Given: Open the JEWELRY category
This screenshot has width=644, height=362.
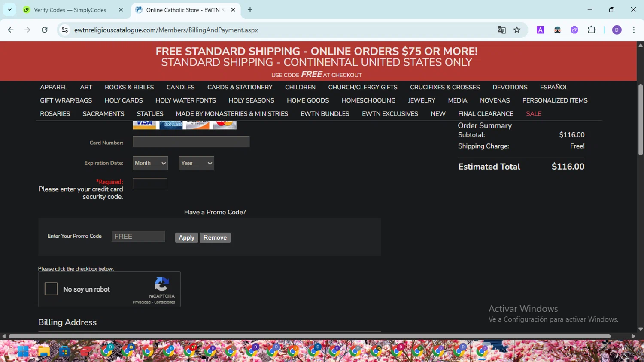Looking at the screenshot, I should point(422,100).
